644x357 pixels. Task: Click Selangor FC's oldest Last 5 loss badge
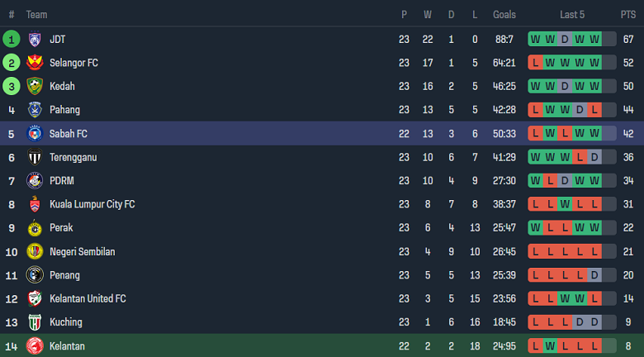point(537,63)
